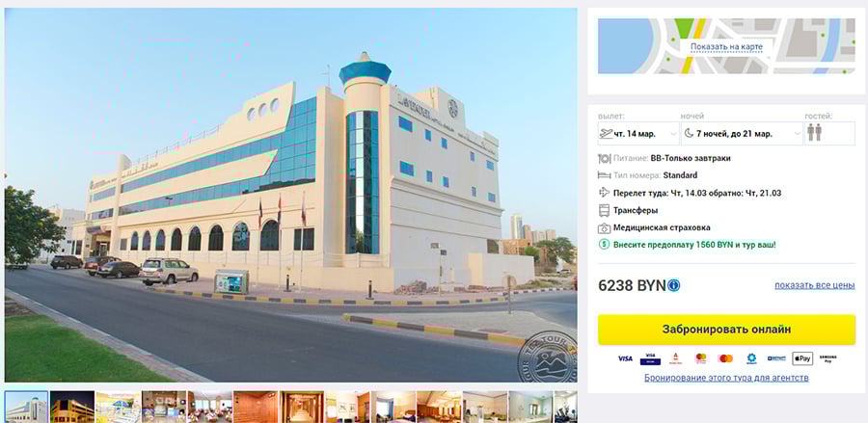Click the medical insurance icon
This screenshot has width=868, height=423.
pos(604,227)
